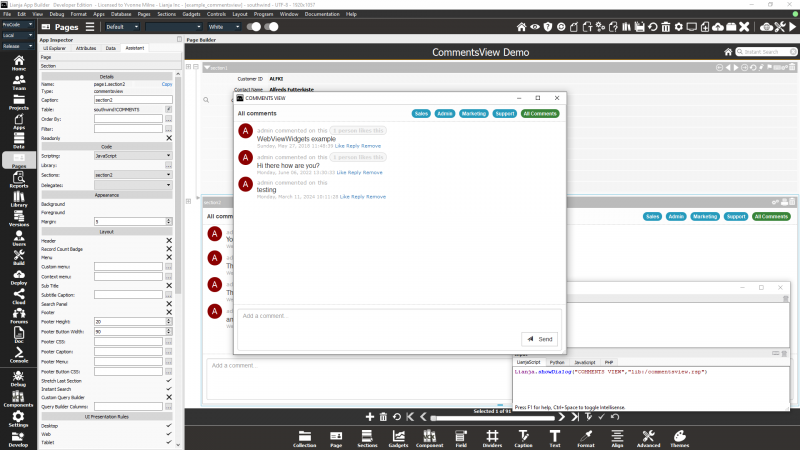The image size is (800, 450).
Task: Collapse section1 with its triangle
Action: [207, 67]
